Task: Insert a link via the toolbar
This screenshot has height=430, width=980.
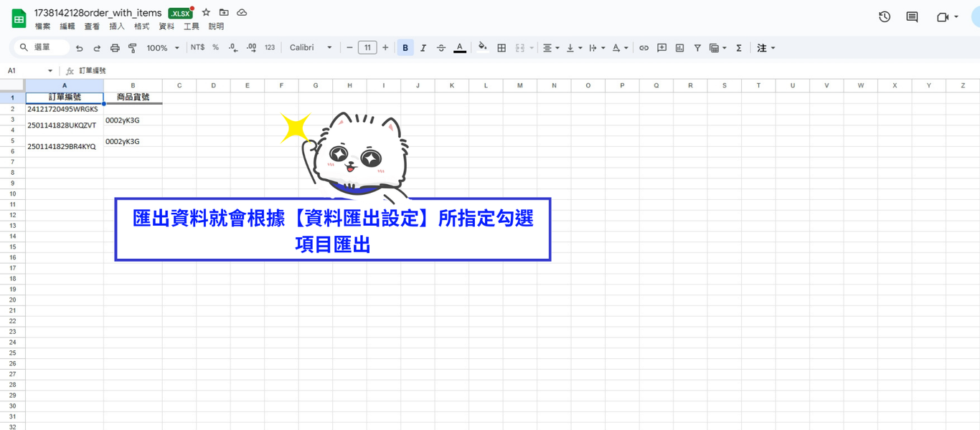Action: 644,48
